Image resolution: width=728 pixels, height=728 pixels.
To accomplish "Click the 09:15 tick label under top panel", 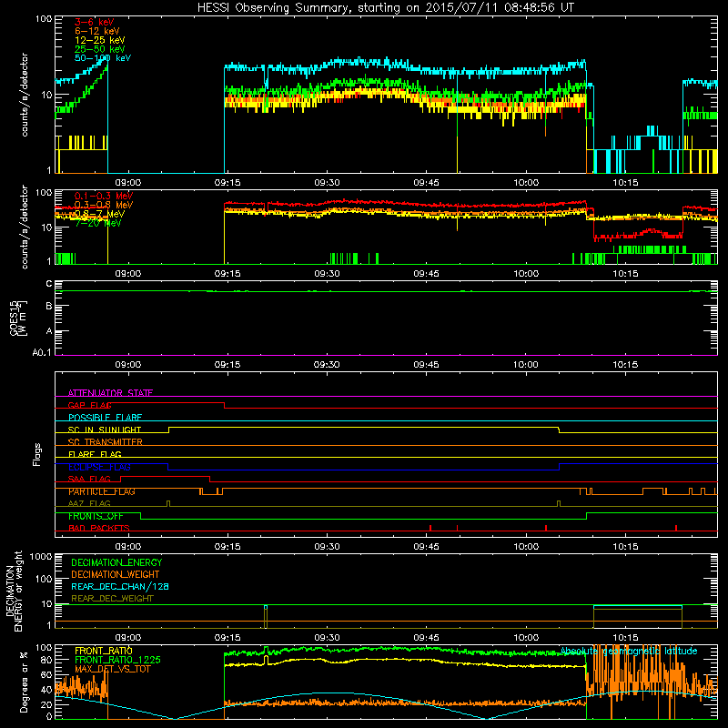I will click(227, 183).
